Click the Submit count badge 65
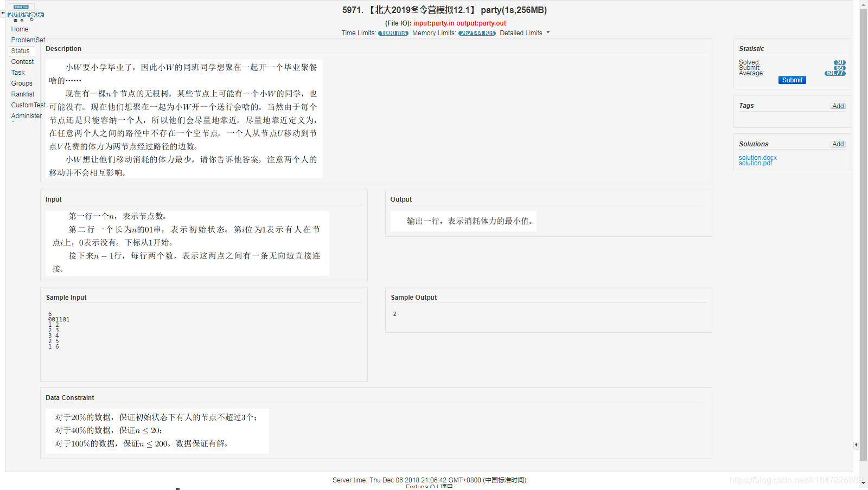This screenshot has width=868, height=490. [x=840, y=68]
